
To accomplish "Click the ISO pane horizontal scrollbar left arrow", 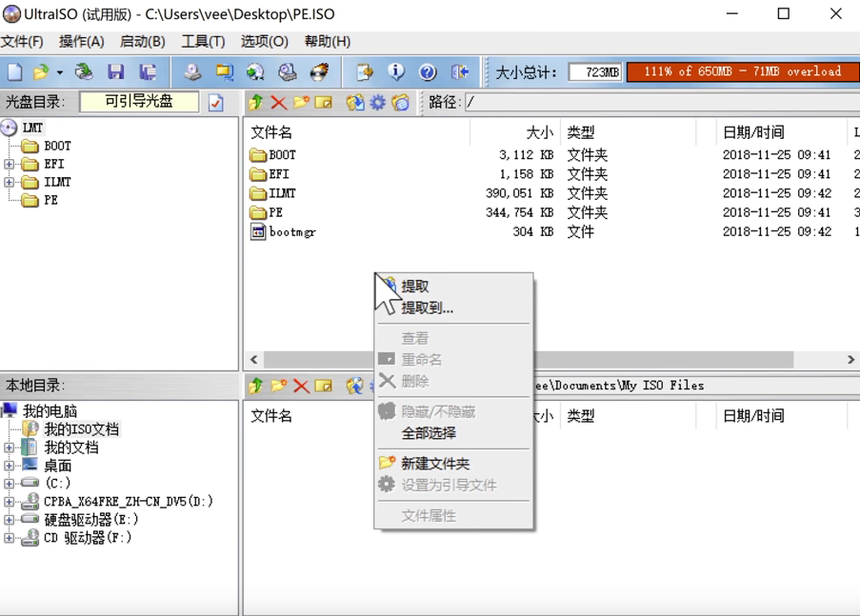I will 254,360.
